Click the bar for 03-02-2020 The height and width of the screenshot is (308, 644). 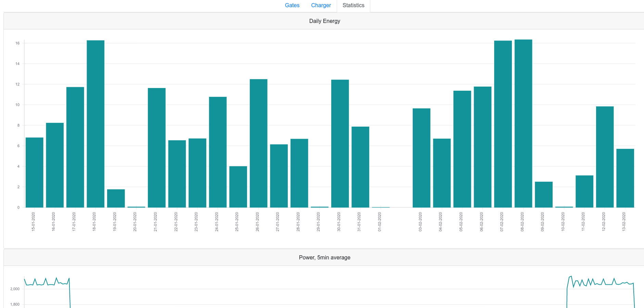coord(422,158)
